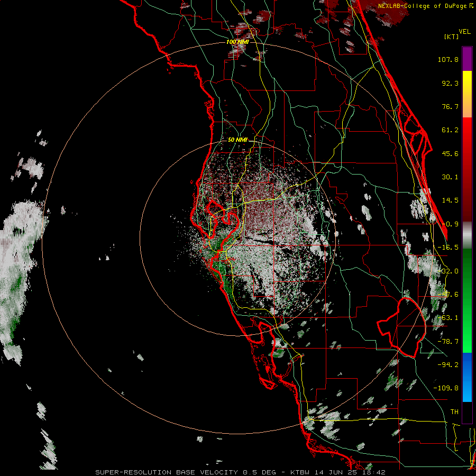476x476 pixels.
Task: Click the 50 NMI range ring label
Action: pyautogui.click(x=237, y=140)
